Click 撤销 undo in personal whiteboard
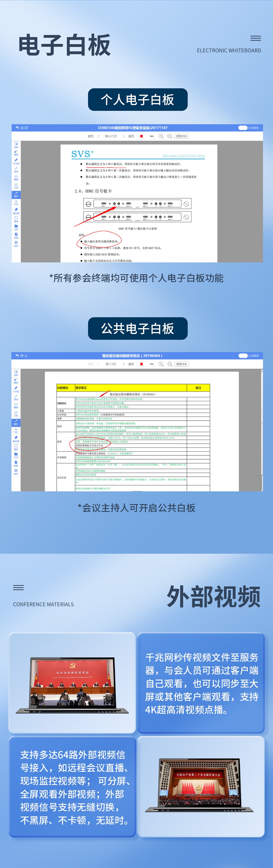 pos(16,153)
